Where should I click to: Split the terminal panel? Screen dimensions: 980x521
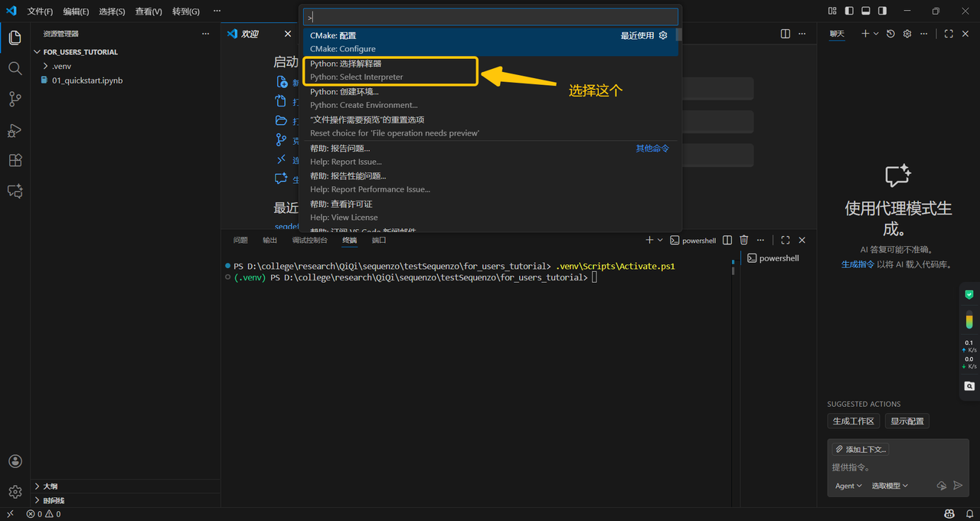pos(727,241)
